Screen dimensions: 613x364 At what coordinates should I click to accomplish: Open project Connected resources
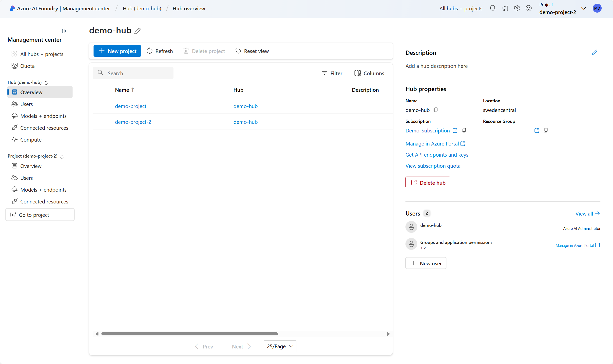pyautogui.click(x=40, y=201)
